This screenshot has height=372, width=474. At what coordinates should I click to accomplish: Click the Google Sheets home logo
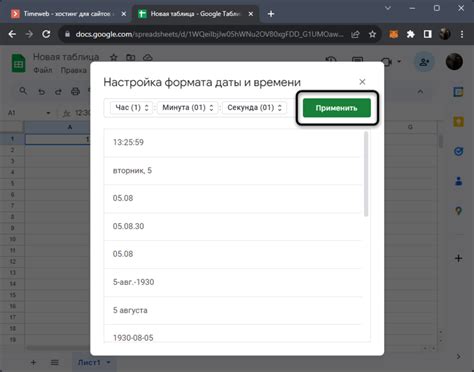[18, 63]
